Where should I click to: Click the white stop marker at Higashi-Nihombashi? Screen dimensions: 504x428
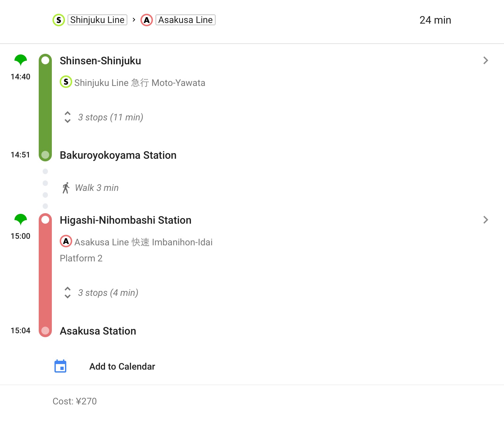pyautogui.click(x=45, y=220)
